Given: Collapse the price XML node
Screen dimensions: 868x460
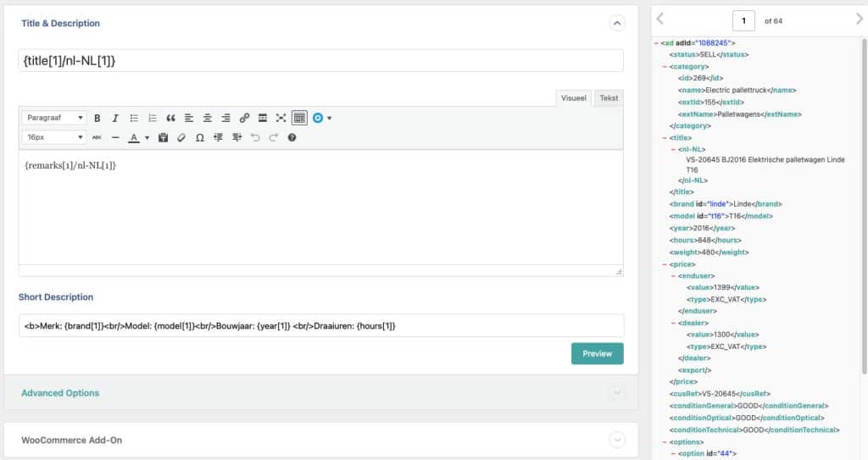Looking at the screenshot, I should pos(665,264).
